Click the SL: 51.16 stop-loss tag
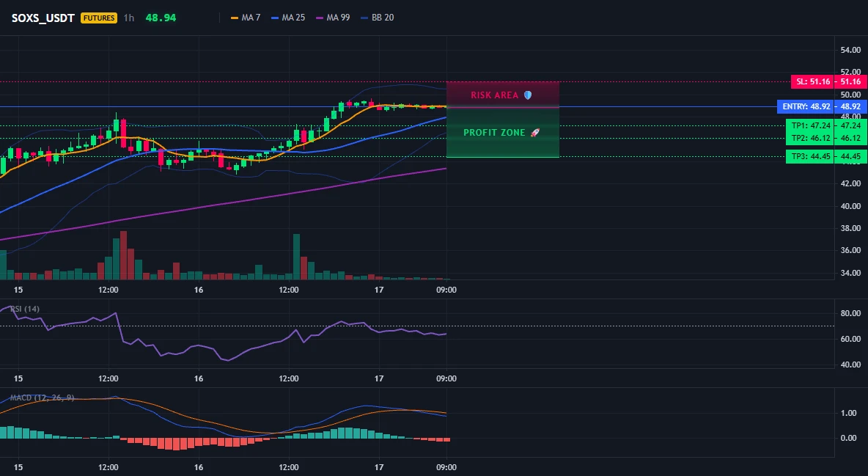This screenshot has height=476, width=868. click(813, 82)
